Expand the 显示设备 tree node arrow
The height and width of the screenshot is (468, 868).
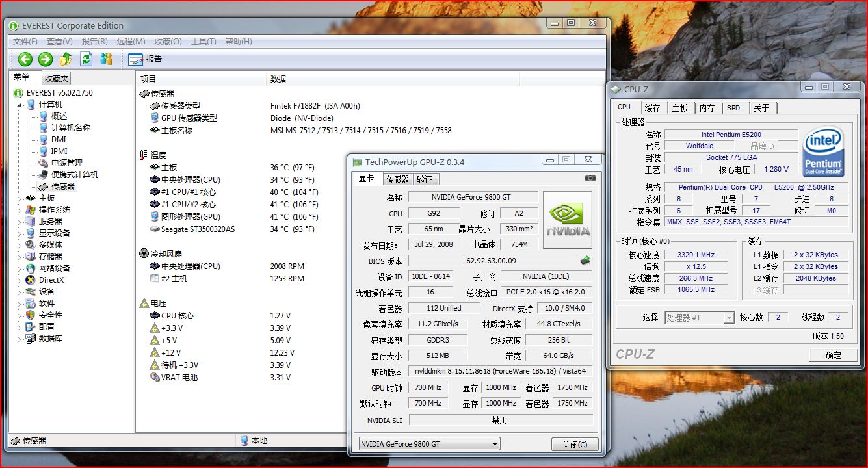point(19,233)
